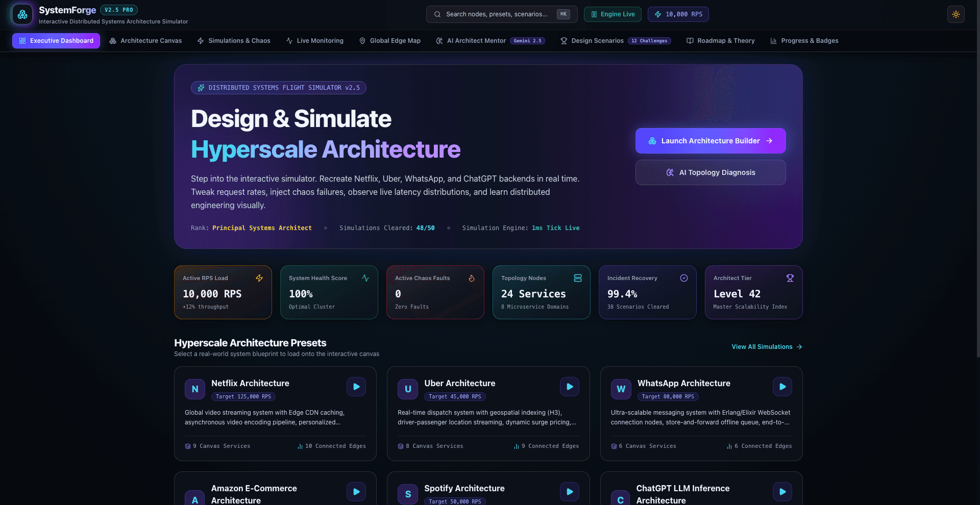This screenshot has height=505, width=980.
Task: Click "Principal Systems Architect" rank text
Action: click(x=262, y=228)
